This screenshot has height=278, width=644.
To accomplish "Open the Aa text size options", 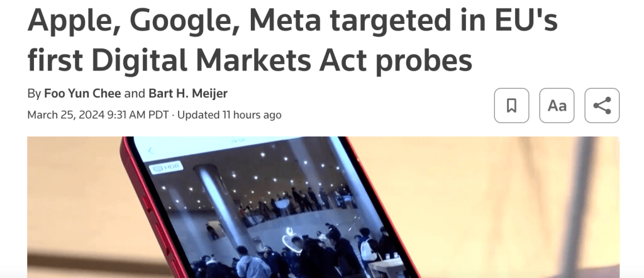I will click(x=557, y=106).
